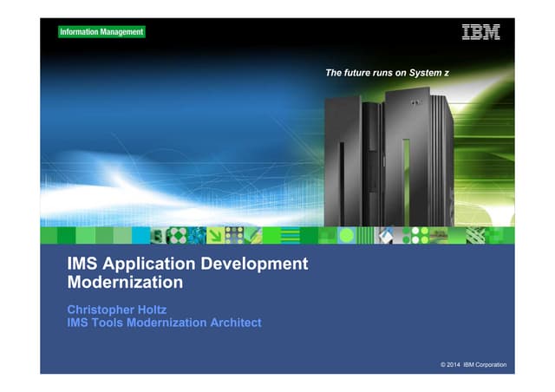Select the horizontal striped green tile
The width and height of the screenshot is (555, 392).
click(291, 235)
